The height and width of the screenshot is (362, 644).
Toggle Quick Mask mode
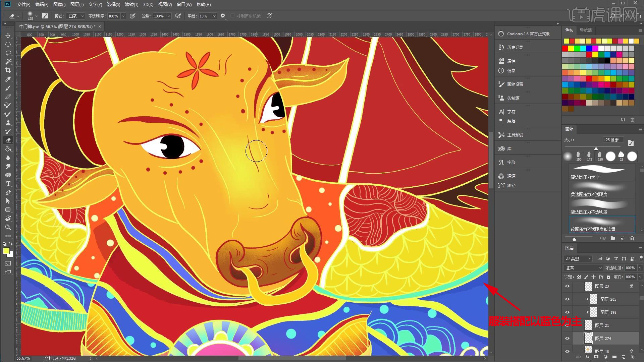[x=8, y=263]
